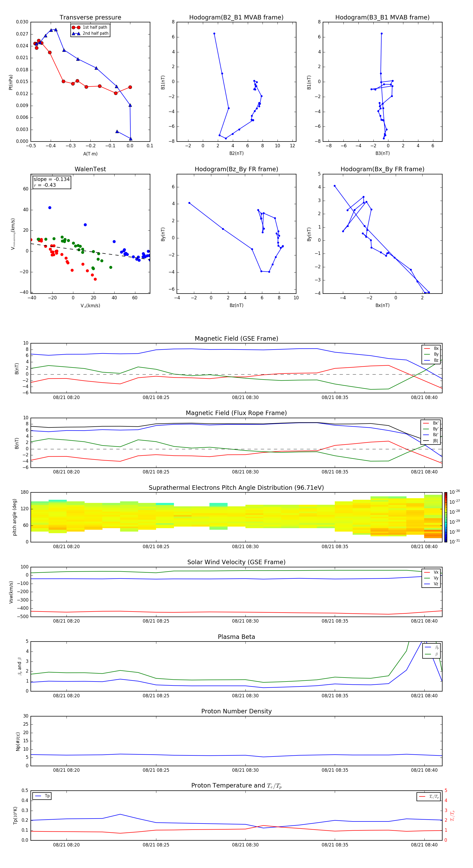This screenshot has width=473, height=868.
Task: Click the dashed regression line in WalenTest
Action: point(90,251)
